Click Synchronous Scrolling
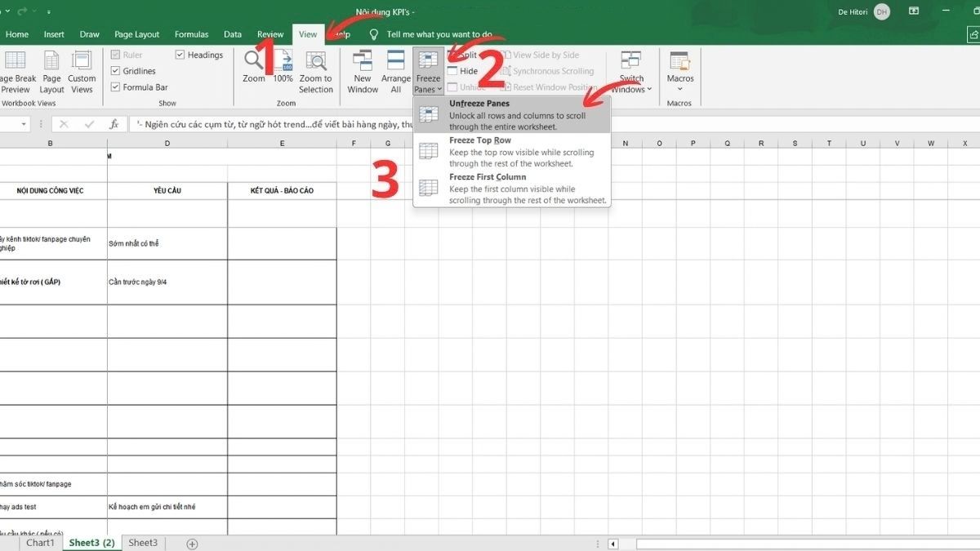The width and height of the screenshot is (980, 551). click(x=546, y=71)
